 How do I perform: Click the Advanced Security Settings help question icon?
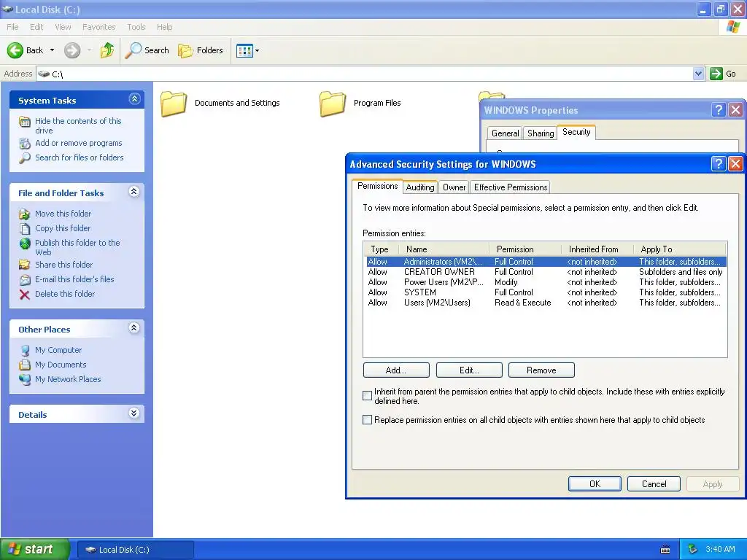coord(718,164)
